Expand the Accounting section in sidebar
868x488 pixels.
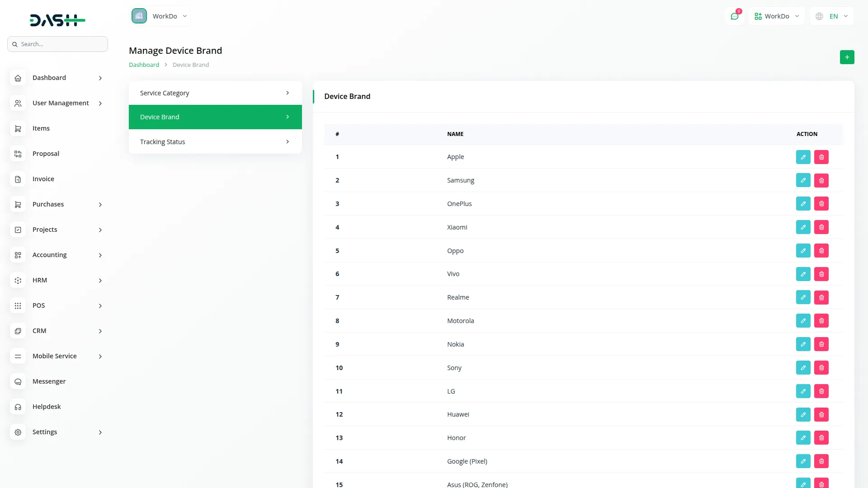tap(57, 255)
